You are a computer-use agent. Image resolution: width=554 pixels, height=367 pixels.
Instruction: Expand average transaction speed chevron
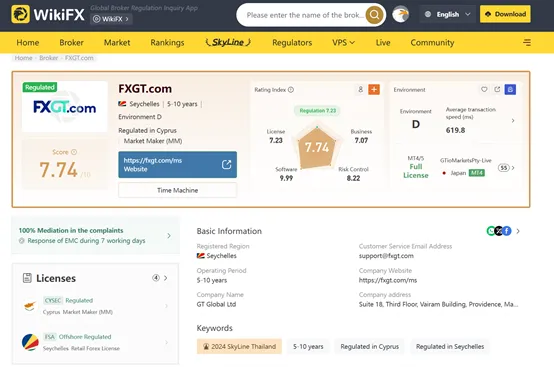513,120
